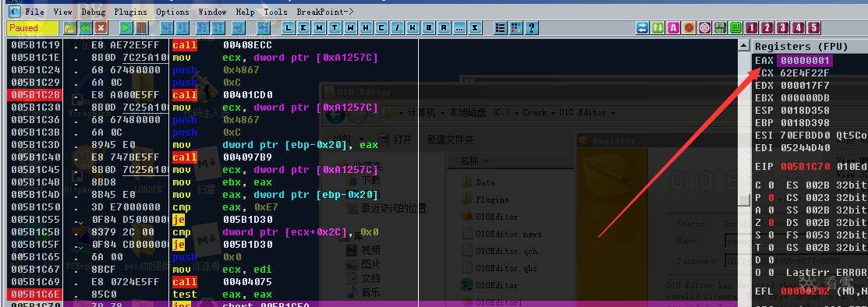Open Executable modules via E button

(304, 27)
